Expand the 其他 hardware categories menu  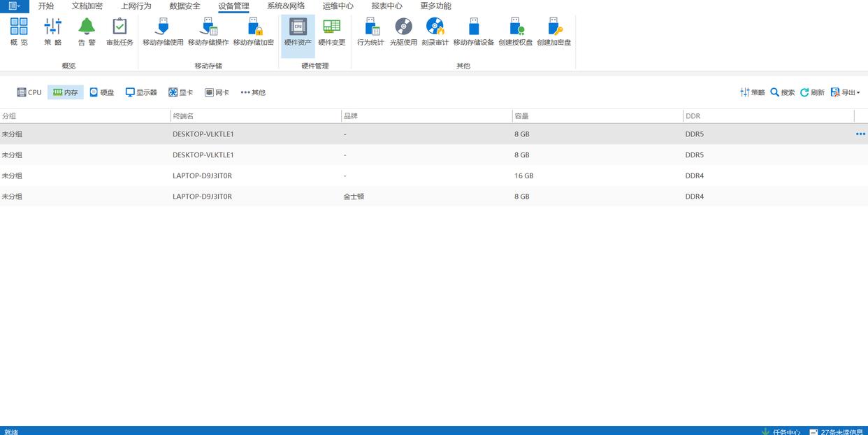point(253,92)
